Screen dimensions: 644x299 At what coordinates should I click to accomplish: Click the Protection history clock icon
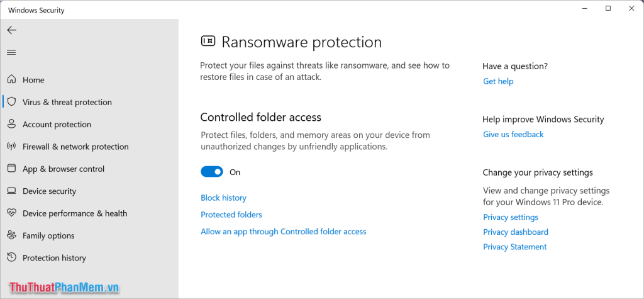click(x=12, y=257)
